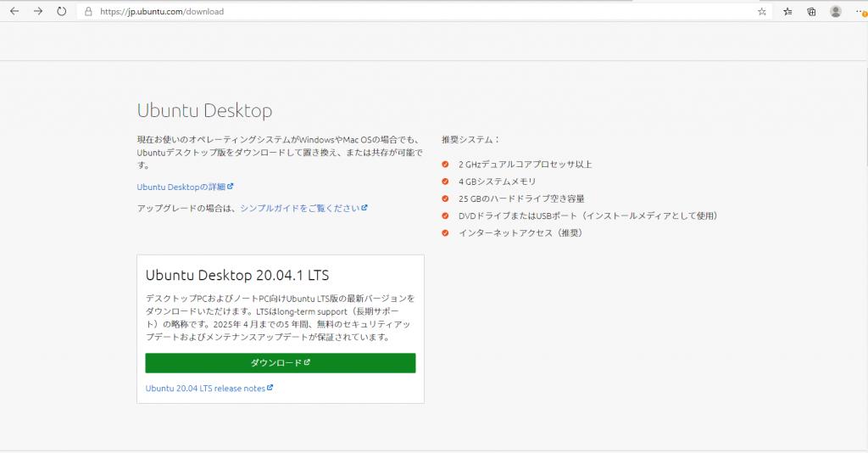Reload the current page
The image size is (868, 453).
61,11
